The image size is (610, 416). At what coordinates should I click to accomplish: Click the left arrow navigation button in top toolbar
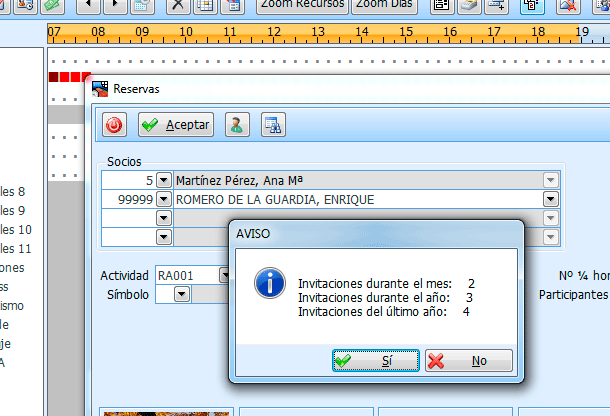pos(88,5)
